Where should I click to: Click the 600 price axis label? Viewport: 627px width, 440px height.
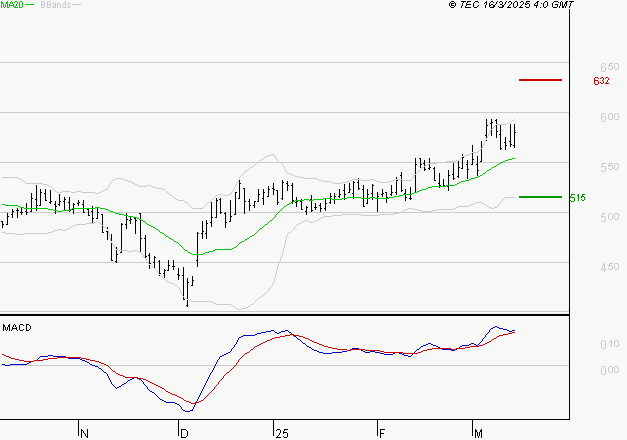[581, 117]
